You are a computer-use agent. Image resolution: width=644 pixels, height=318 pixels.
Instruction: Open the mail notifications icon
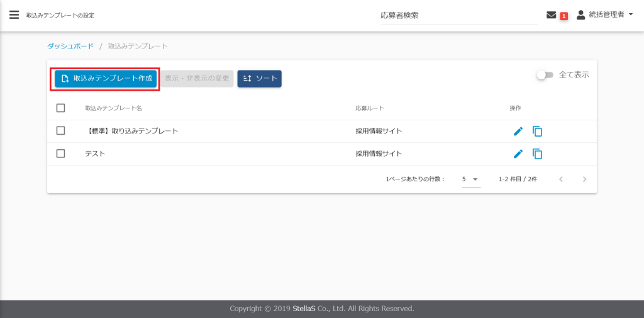coord(552,15)
